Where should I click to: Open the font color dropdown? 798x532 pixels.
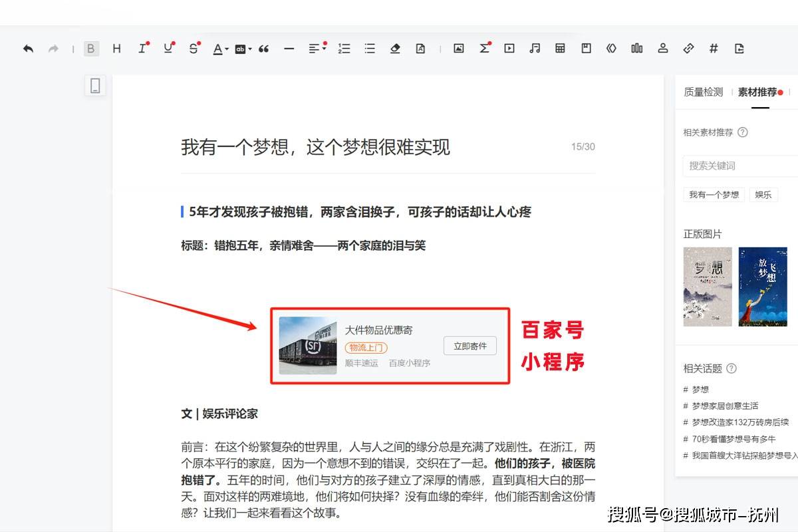point(220,49)
